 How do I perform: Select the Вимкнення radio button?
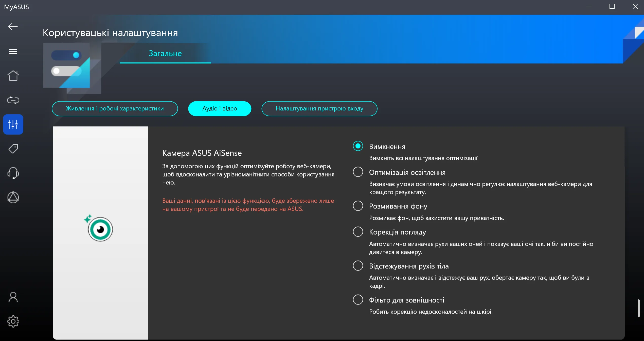coord(358,146)
